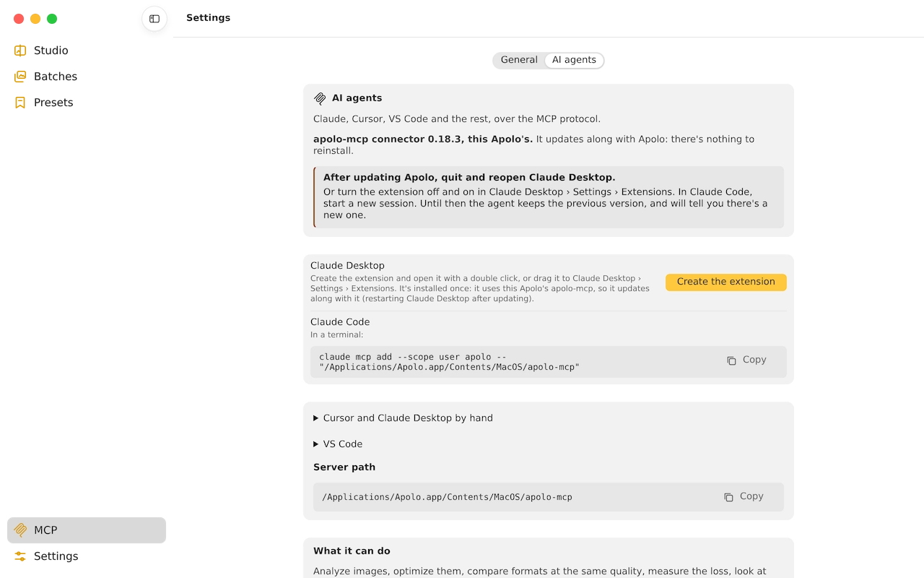Click the Server path heading
This screenshot has width=924, height=578.
tap(344, 467)
